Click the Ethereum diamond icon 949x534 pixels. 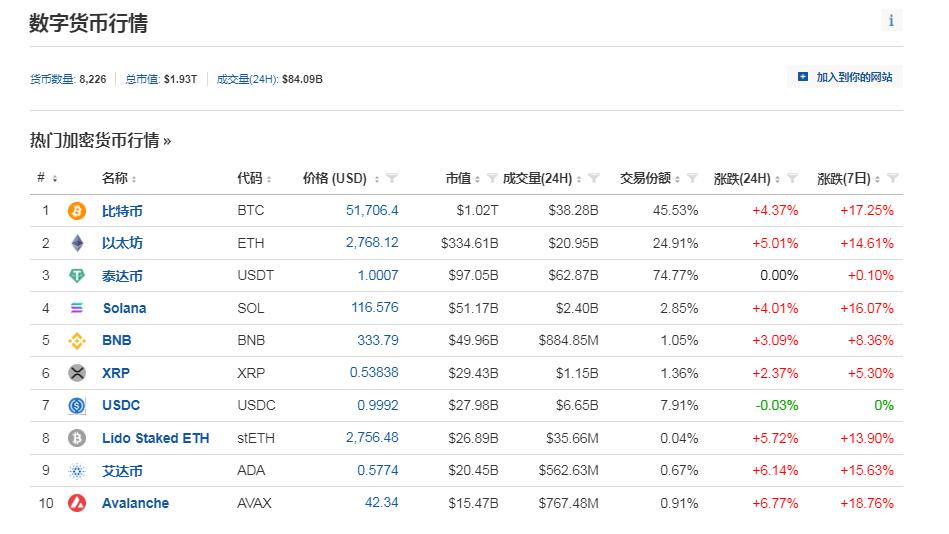(77, 243)
